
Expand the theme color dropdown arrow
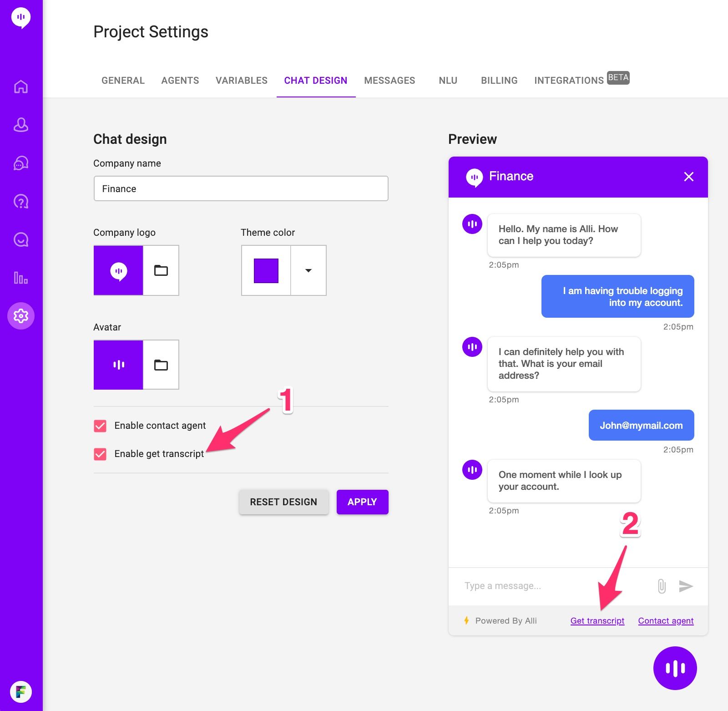308,270
